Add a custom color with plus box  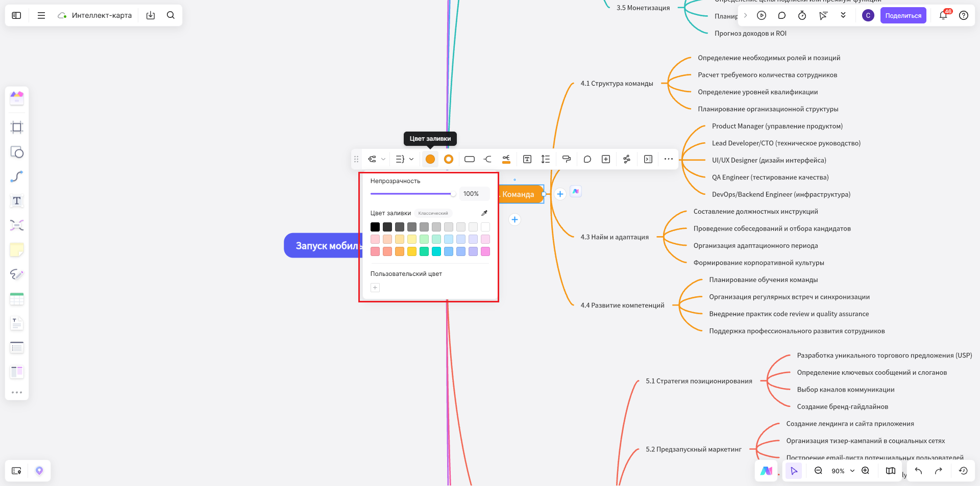pyautogui.click(x=375, y=288)
